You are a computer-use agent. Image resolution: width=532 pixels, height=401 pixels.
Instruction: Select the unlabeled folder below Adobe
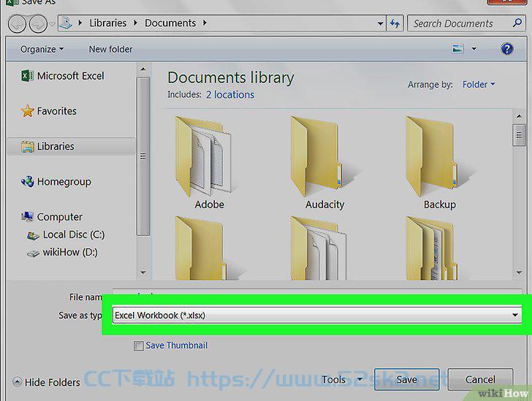209,248
